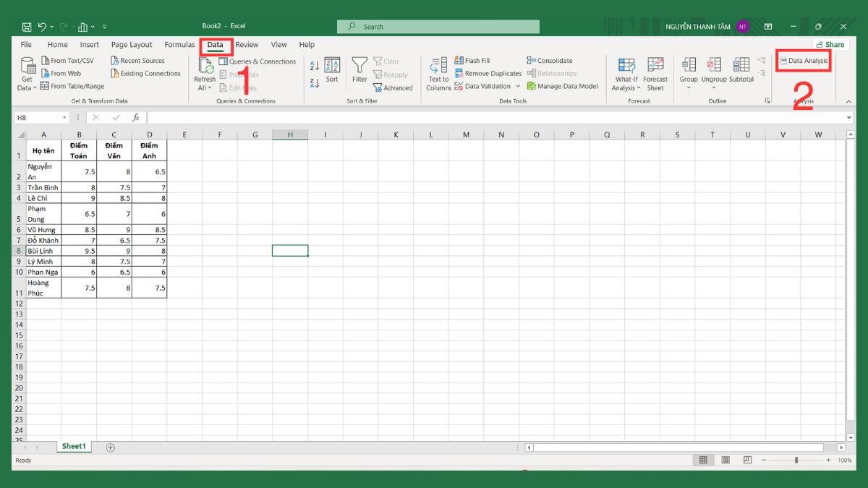Adjust the zoom slider
Screen dimensions: 868x488
[x=796, y=459]
